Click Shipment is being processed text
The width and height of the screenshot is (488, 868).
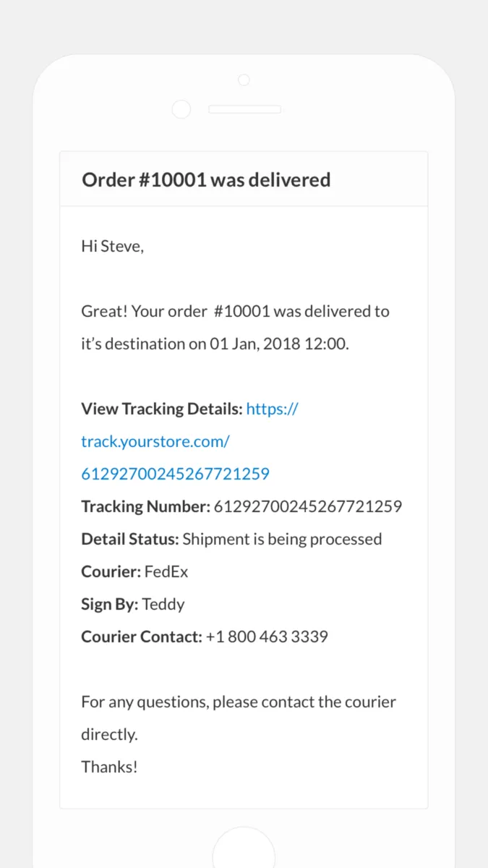tap(282, 539)
